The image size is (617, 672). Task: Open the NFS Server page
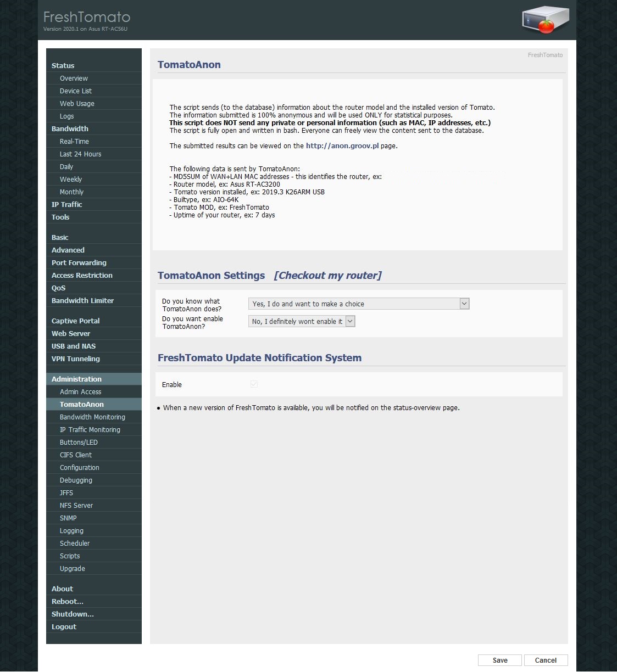(94, 506)
